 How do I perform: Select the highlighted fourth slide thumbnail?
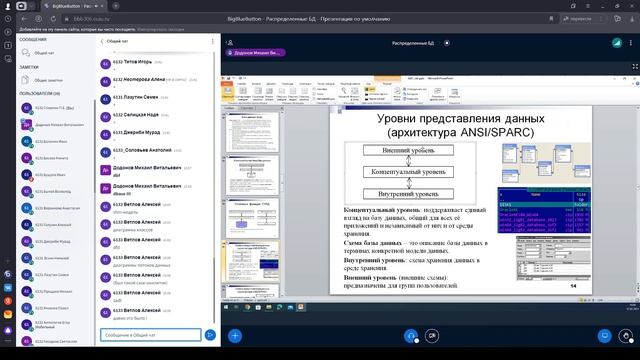pyautogui.click(x=253, y=261)
